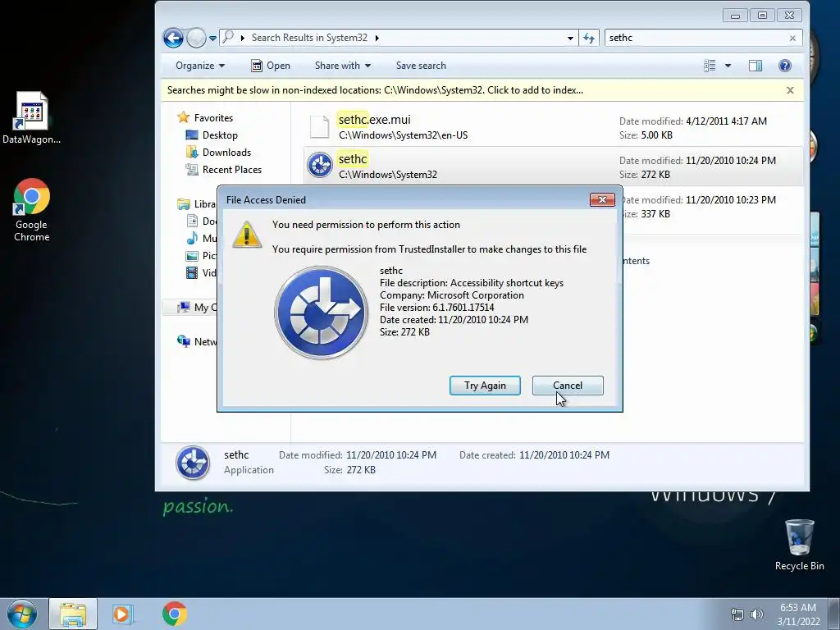This screenshot has height=630, width=840.
Task: Open DataWagon desktop shortcut
Action: tap(31, 118)
